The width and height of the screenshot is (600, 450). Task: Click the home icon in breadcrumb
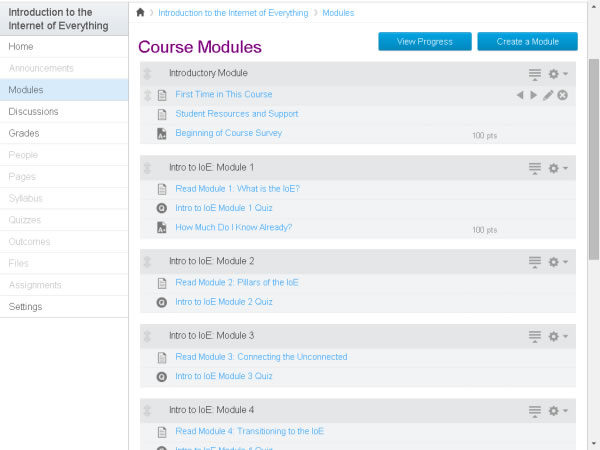click(x=140, y=13)
